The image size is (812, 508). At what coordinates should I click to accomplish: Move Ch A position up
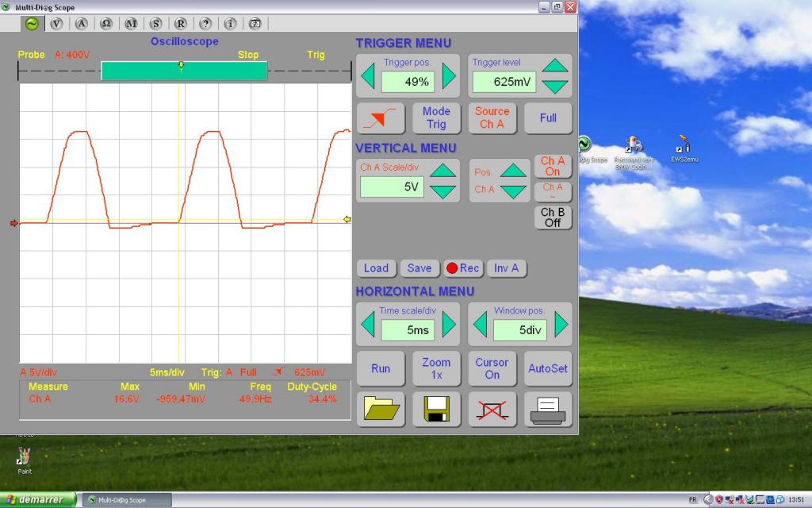pyautogui.click(x=513, y=170)
